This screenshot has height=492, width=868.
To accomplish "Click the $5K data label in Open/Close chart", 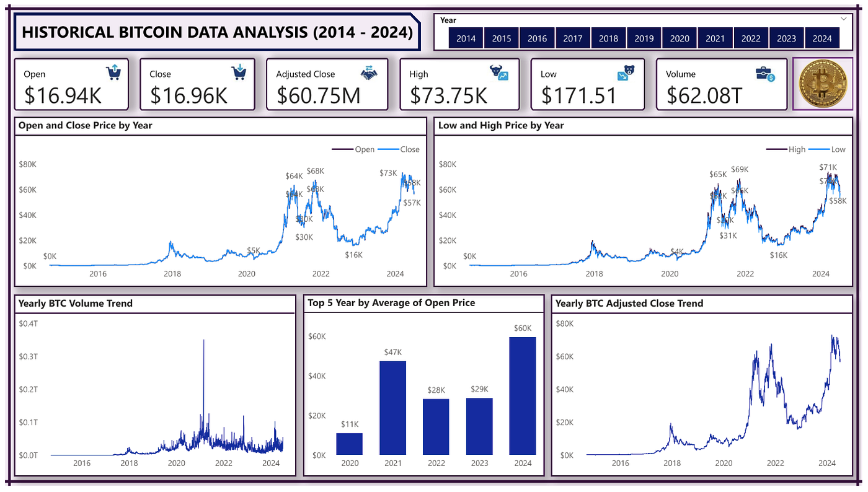I will tap(254, 250).
